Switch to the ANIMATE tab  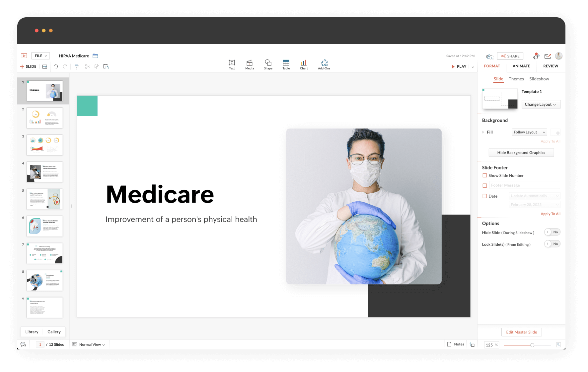pyautogui.click(x=521, y=66)
